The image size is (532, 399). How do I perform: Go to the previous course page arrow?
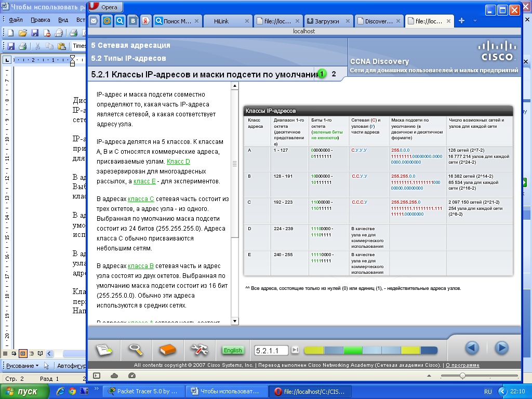pyautogui.click(x=472, y=348)
